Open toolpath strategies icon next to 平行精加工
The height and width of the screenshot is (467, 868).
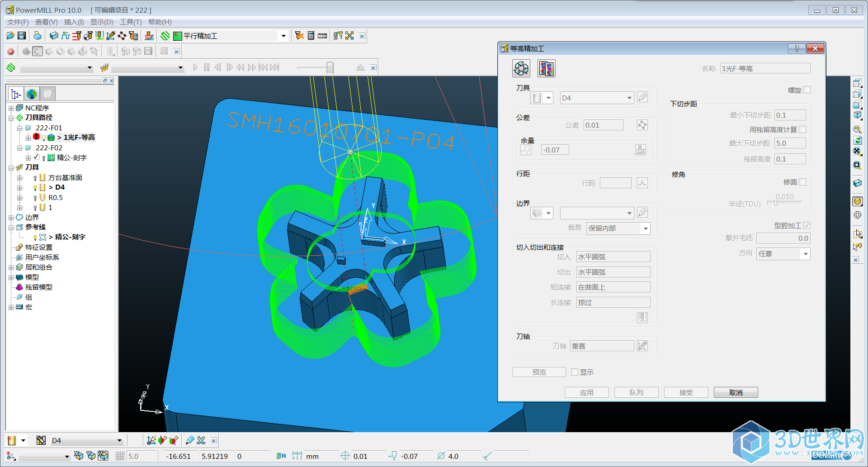[165, 36]
